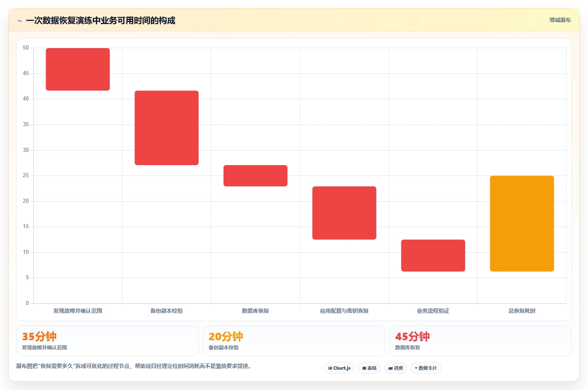The height and width of the screenshot is (390, 588).
Task: Click the y-axis value 35
Action: [26, 124]
